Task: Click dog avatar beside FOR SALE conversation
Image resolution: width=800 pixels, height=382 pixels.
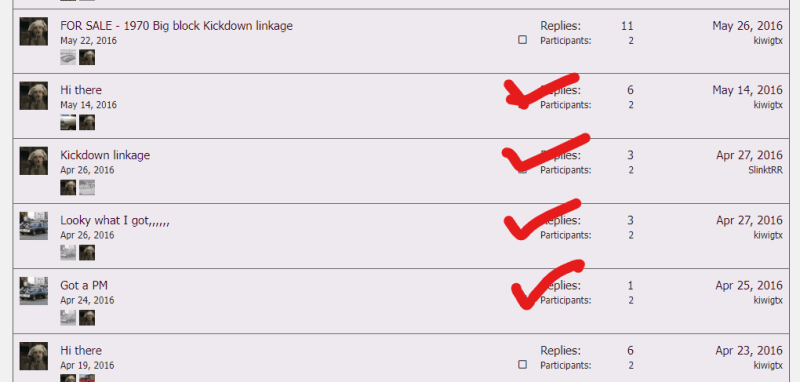Action: click(x=34, y=31)
